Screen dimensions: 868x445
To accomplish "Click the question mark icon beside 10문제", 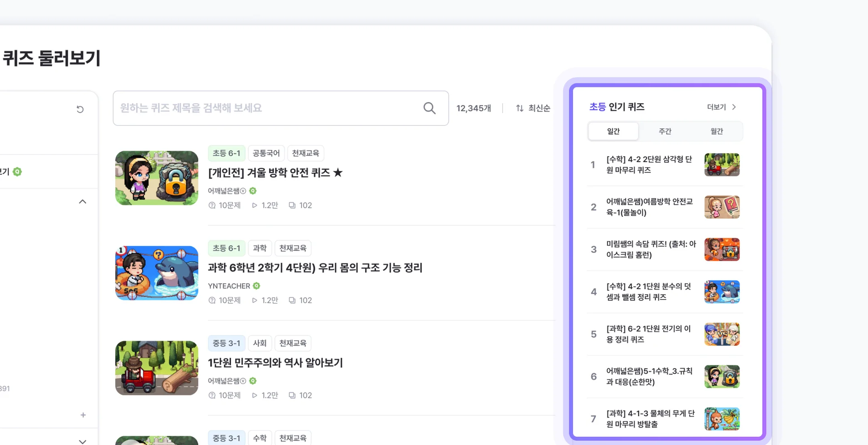I will click(212, 205).
